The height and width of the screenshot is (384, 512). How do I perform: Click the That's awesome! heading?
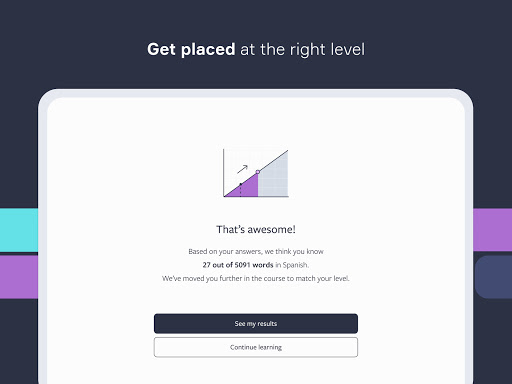256,229
